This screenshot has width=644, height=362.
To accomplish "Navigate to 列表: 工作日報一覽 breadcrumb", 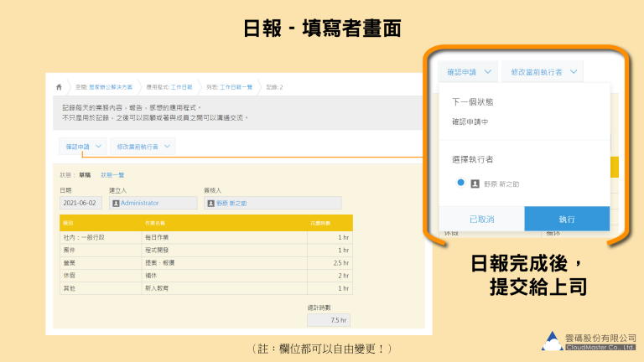I will (229, 86).
